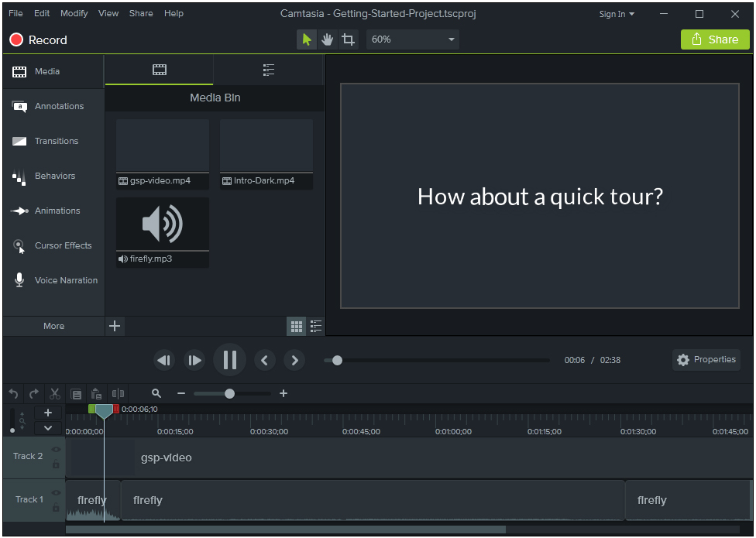The height and width of the screenshot is (538, 756).
Task: Click the track height slider
Action: pos(12,420)
